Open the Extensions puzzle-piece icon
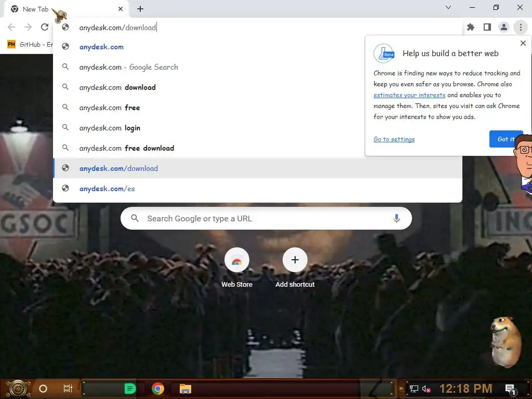Image resolution: width=532 pixels, height=399 pixels. 471,27
